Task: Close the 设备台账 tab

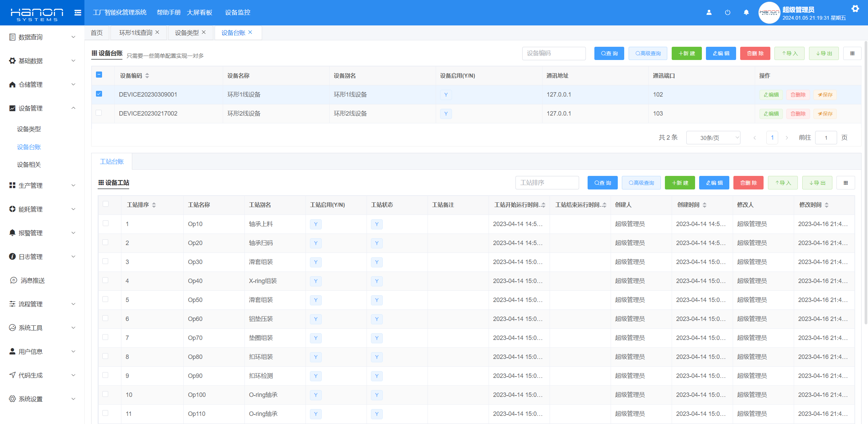Action: pos(250,32)
